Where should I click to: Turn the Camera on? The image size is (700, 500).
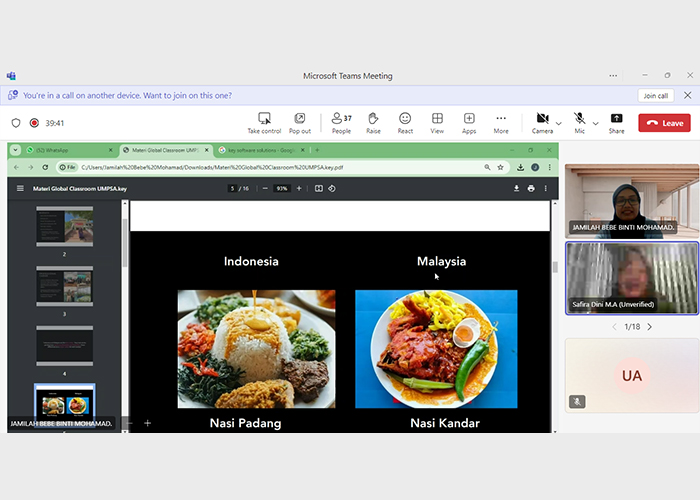tap(542, 123)
